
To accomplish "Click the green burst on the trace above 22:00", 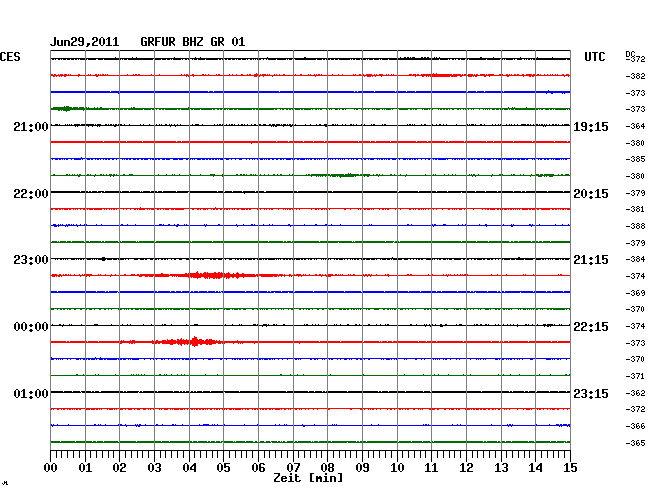I will 341,175.
